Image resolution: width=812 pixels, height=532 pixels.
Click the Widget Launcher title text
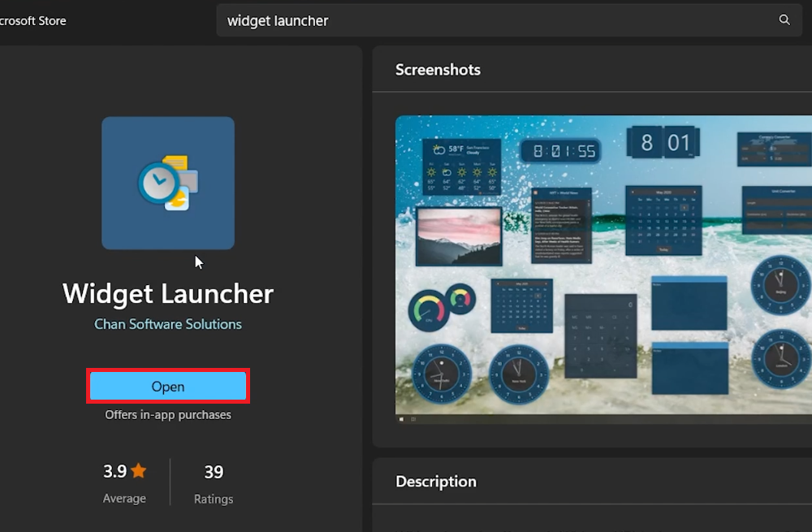point(168,294)
